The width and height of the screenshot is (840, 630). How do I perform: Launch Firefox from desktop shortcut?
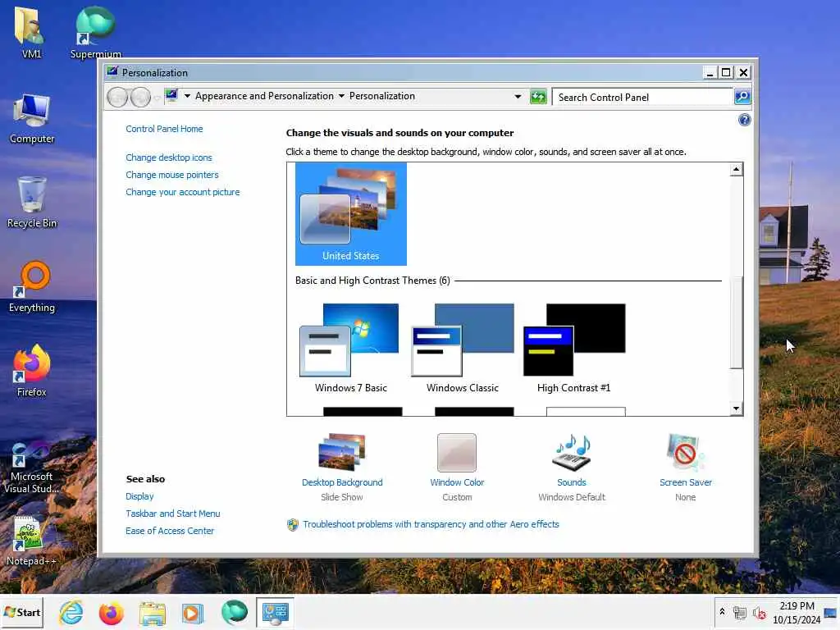click(x=32, y=372)
